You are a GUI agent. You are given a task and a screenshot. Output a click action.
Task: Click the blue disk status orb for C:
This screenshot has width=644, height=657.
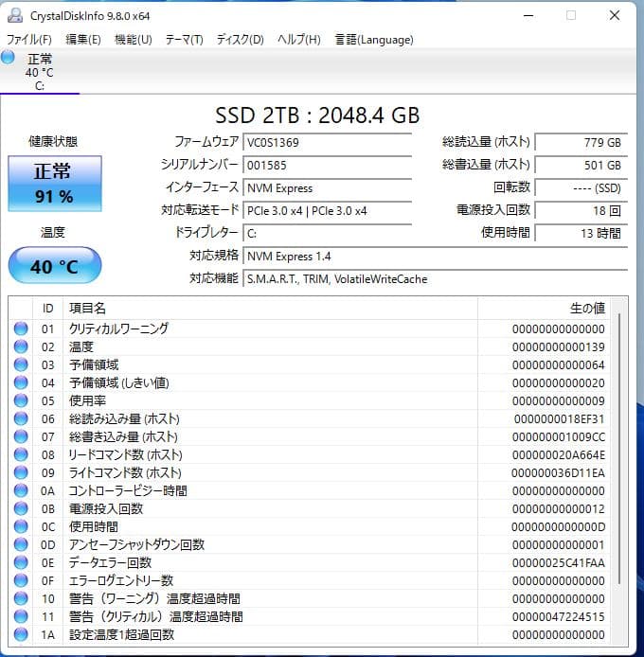point(8,58)
